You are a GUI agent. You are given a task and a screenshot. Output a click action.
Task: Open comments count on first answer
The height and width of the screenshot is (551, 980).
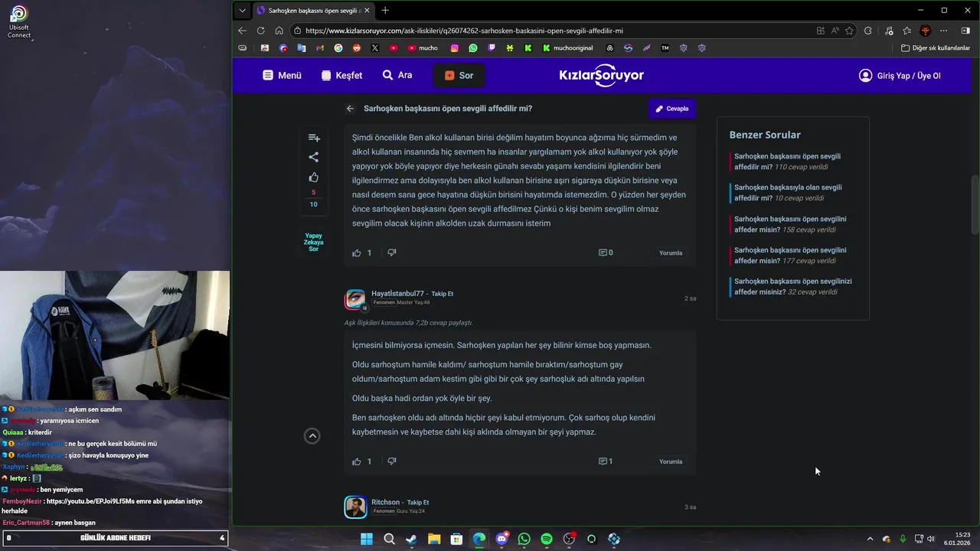(x=606, y=253)
